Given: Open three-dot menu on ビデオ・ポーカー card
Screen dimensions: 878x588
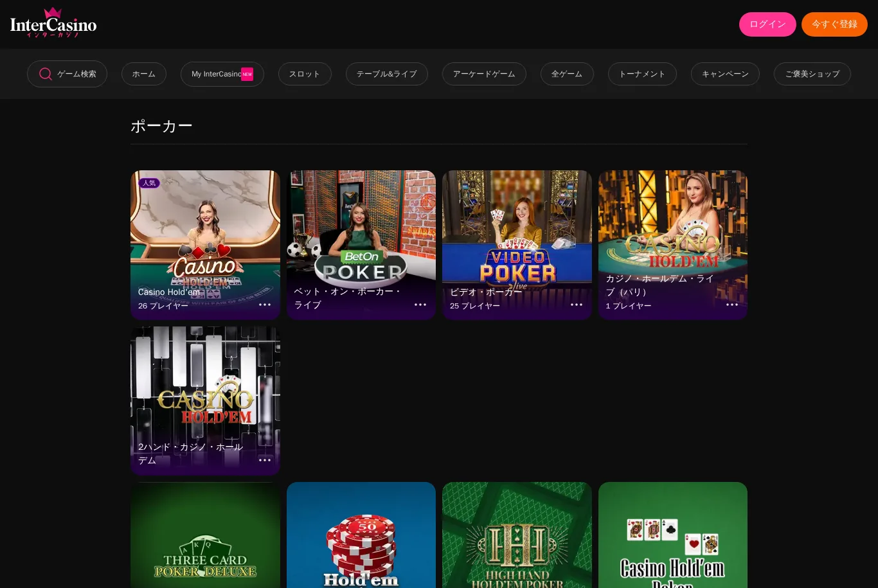Looking at the screenshot, I should coord(577,305).
